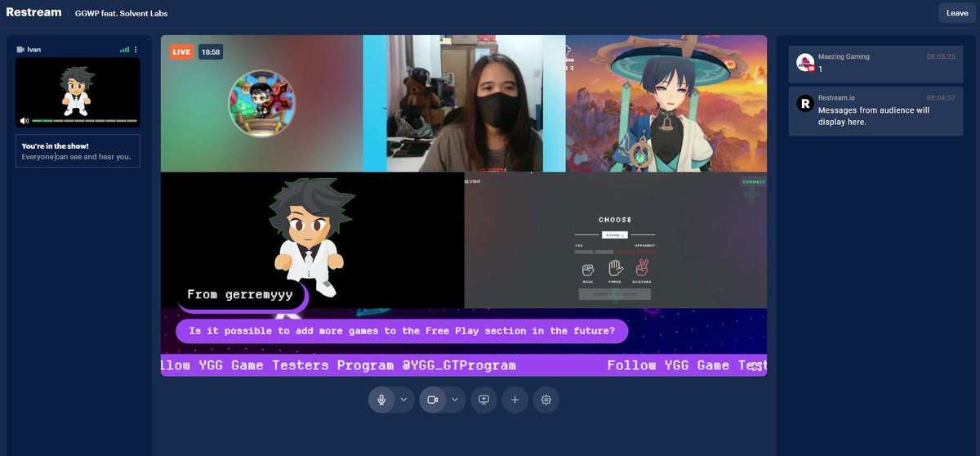Click the Free Play question banner
The width and height of the screenshot is (980, 456).
coord(402,331)
